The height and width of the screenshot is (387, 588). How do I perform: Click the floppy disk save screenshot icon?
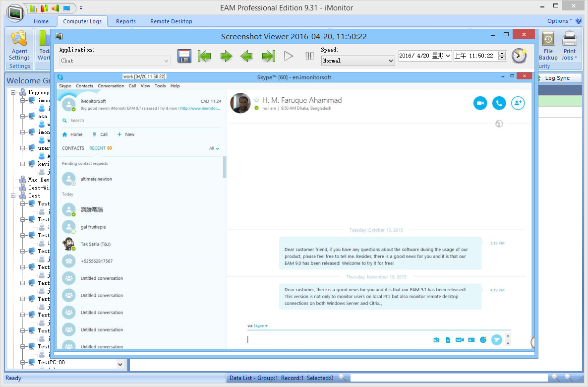click(x=184, y=56)
